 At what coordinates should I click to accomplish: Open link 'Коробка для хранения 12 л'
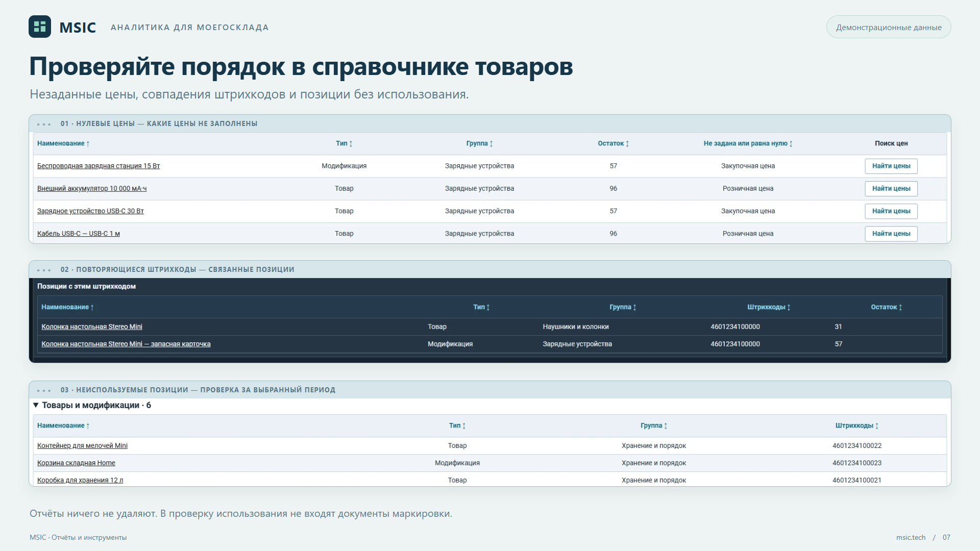pyautogui.click(x=80, y=480)
